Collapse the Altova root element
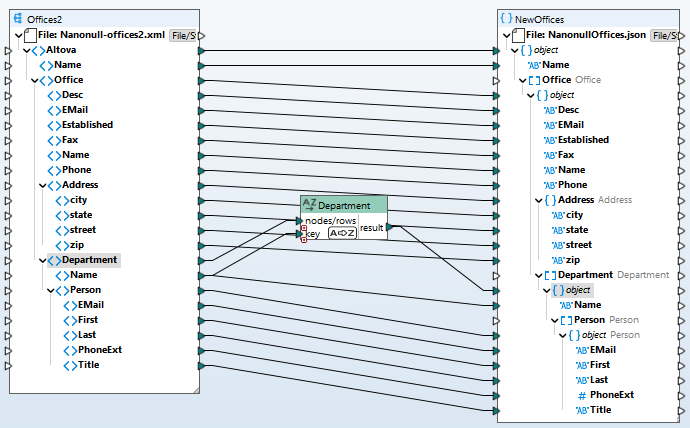The width and height of the screenshot is (690, 428). click(x=24, y=50)
